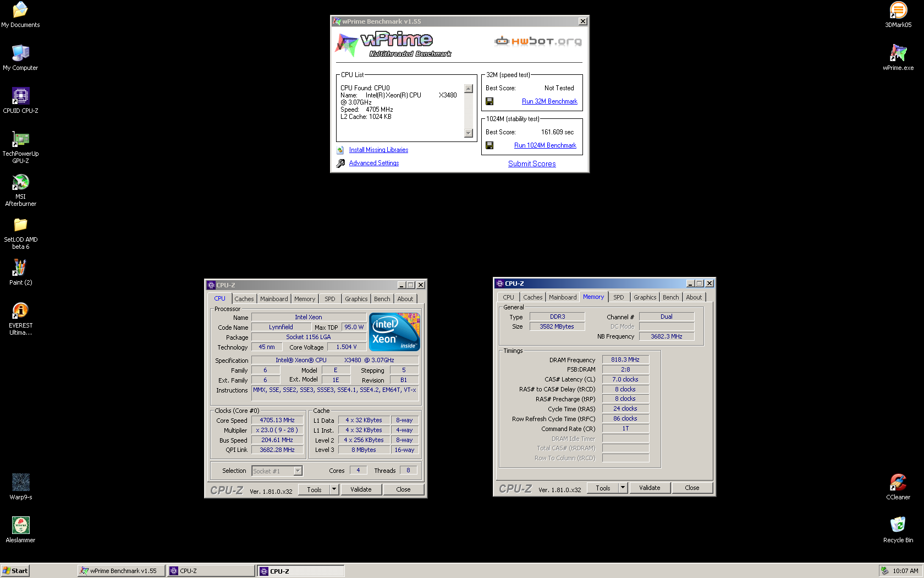Click wPrime Multithreaded Benchmark logo

394,44
